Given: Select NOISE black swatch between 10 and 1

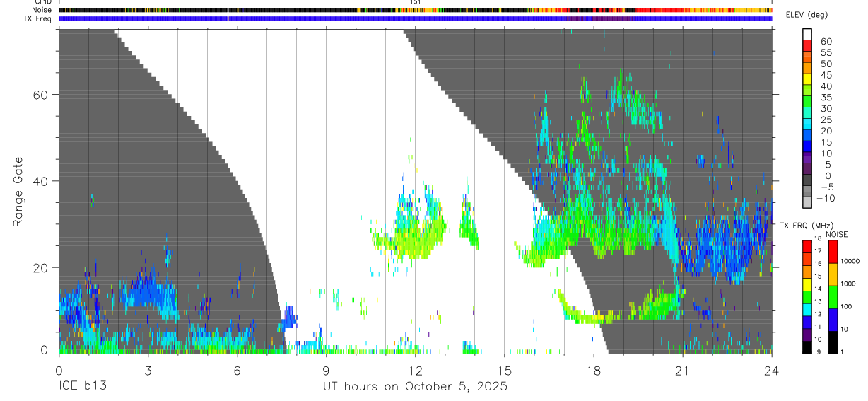Looking at the screenshot, I should point(833,342).
